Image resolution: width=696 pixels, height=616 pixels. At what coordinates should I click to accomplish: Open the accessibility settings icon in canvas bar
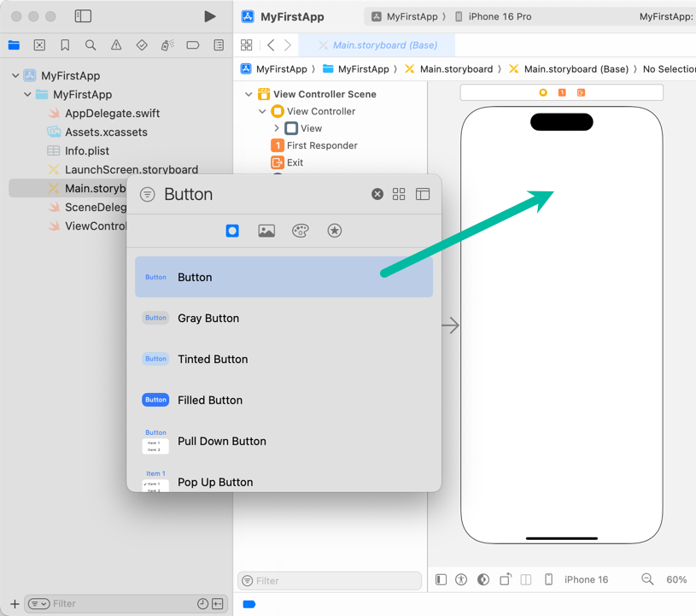461,579
